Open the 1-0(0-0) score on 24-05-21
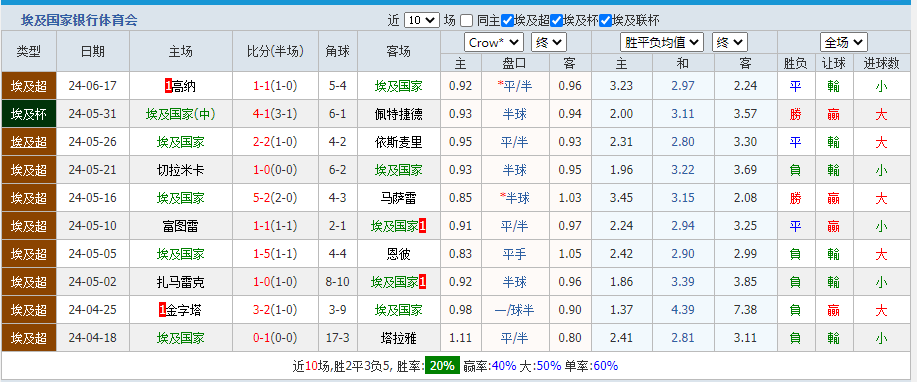917x382 pixels. pyautogui.click(x=275, y=170)
